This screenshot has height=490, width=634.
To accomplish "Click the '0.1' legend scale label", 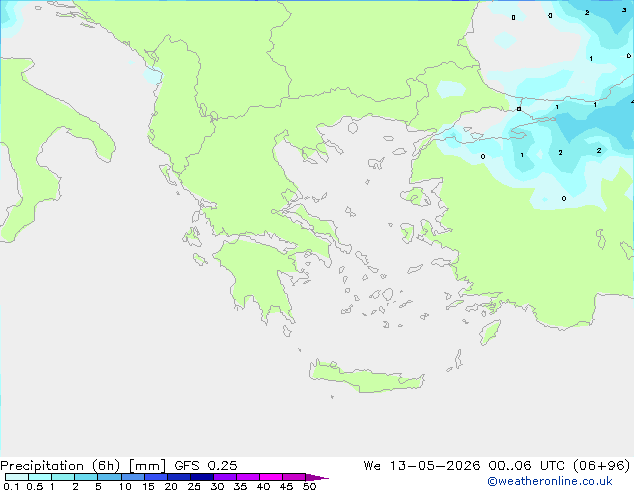I will (x=11, y=486).
